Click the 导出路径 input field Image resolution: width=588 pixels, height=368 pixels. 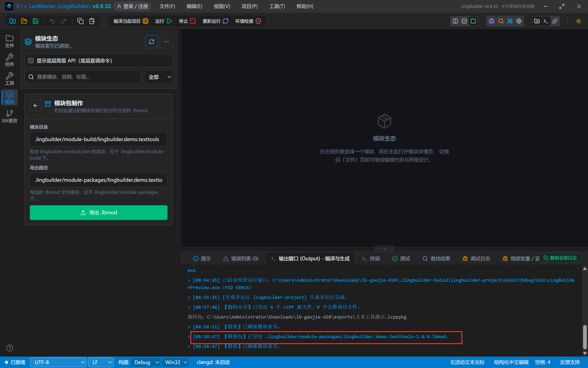(98, 180)
